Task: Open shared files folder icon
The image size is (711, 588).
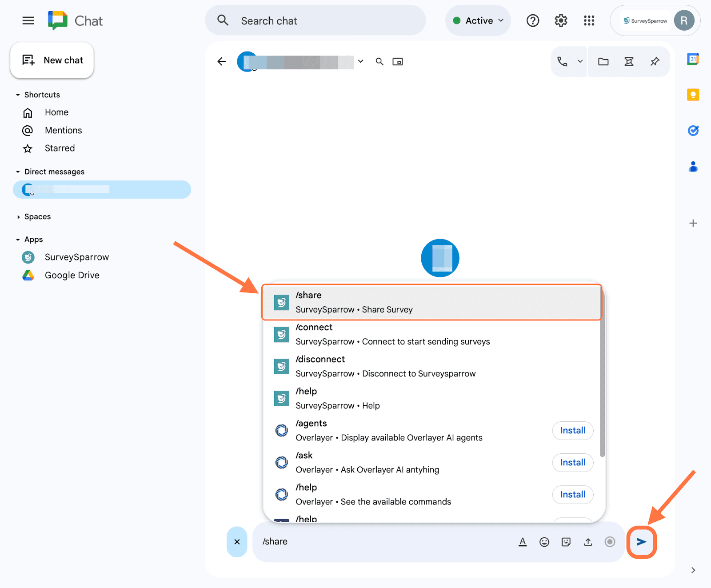Action: 603,62
